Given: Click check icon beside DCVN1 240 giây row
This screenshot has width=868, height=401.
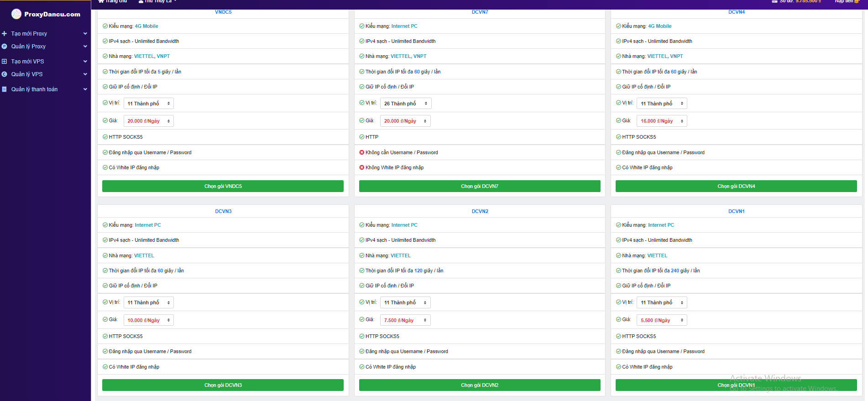Looking at the screenshot, I should (618, 271).
